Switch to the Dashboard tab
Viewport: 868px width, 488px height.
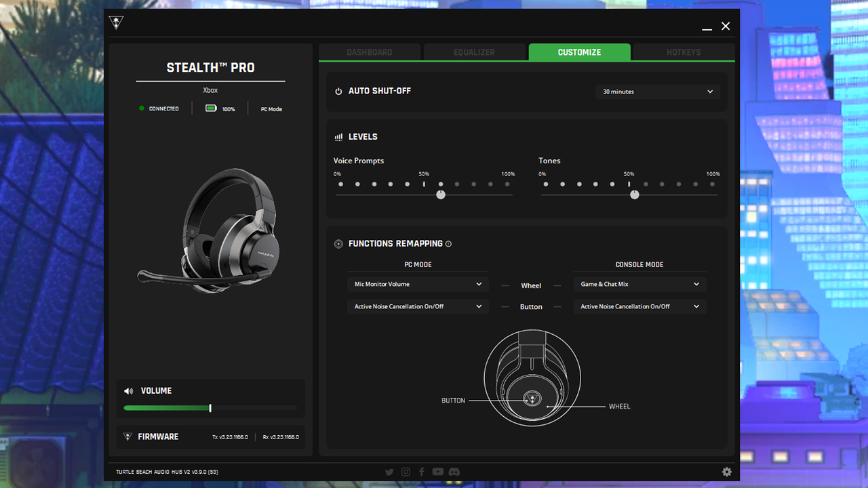click(370, 52)
